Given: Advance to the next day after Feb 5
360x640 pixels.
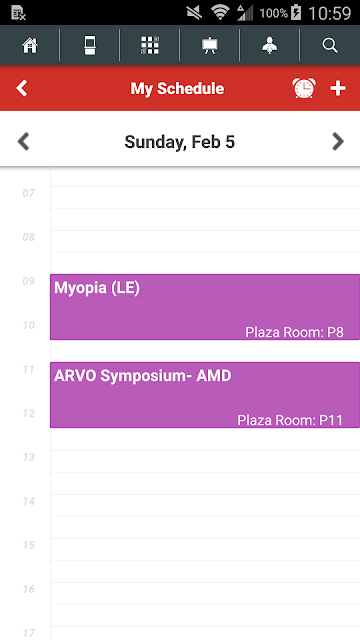Looking at the screenshot, I should [x=338, y=142].
